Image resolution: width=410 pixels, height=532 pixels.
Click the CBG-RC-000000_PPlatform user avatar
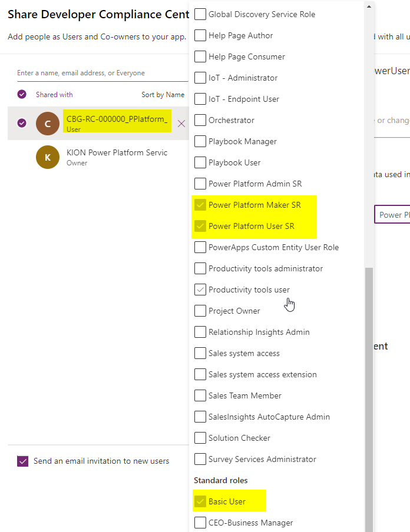tap(47, 124)
